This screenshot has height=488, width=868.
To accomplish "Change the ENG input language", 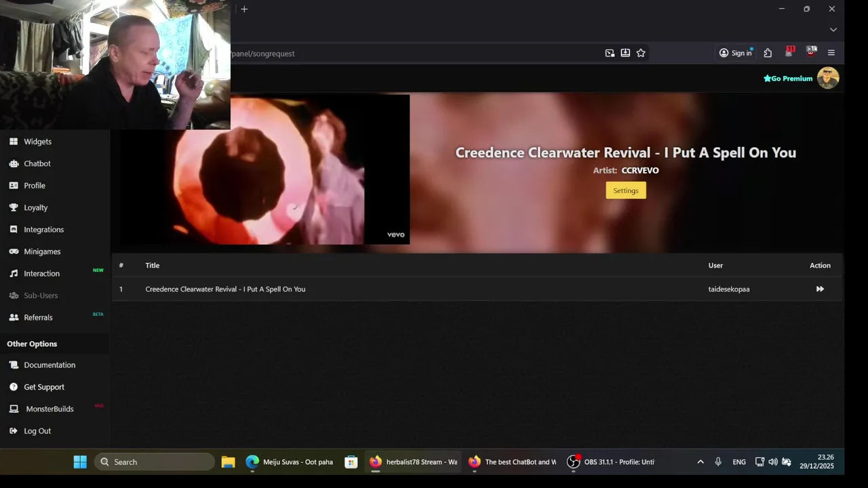I will pos(739,462).
